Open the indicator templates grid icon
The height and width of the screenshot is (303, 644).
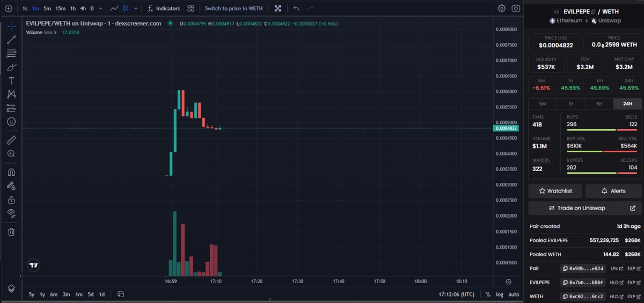point(191,9)
